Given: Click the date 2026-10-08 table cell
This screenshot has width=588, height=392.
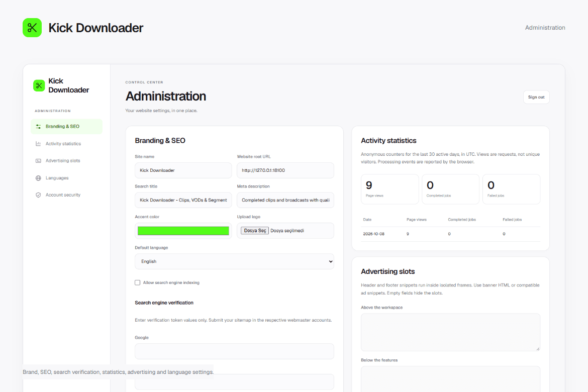Looking at the screenshot, I should coord(373,234).
